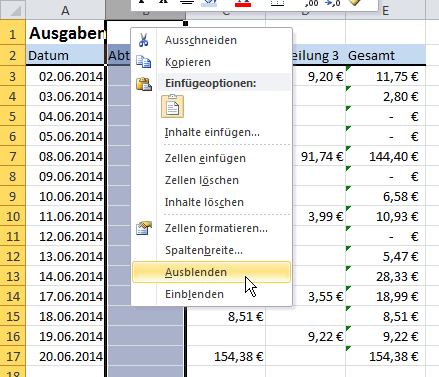Click the 3,55 € cell in row 14
Image resolution: width=439 pixels, height=377 pixels.
[x=319, y=296]
